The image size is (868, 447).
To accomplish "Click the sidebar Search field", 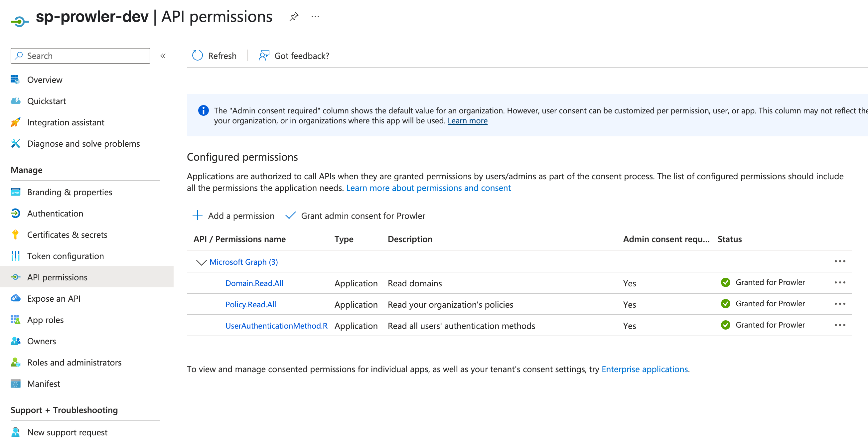I will click(80, 56).
